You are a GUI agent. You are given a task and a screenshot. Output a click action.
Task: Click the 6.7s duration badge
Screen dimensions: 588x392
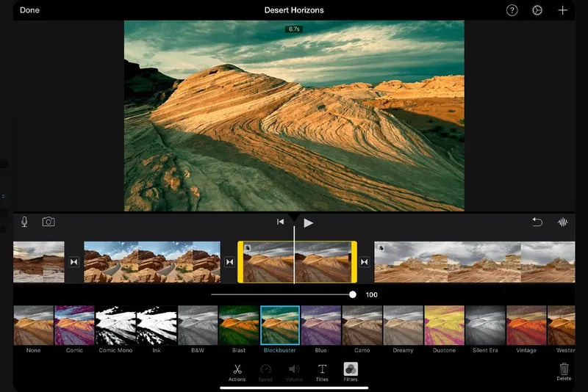click(294, 29)
